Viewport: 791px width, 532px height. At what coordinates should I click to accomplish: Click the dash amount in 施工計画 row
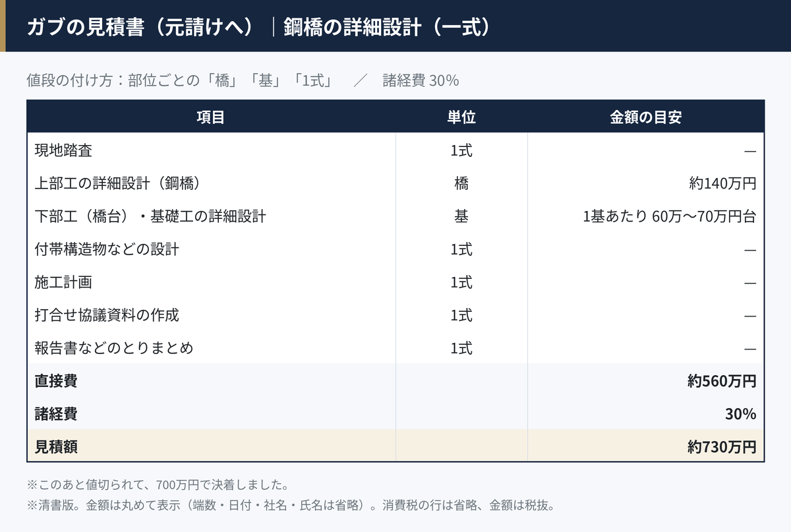point(750,282)
